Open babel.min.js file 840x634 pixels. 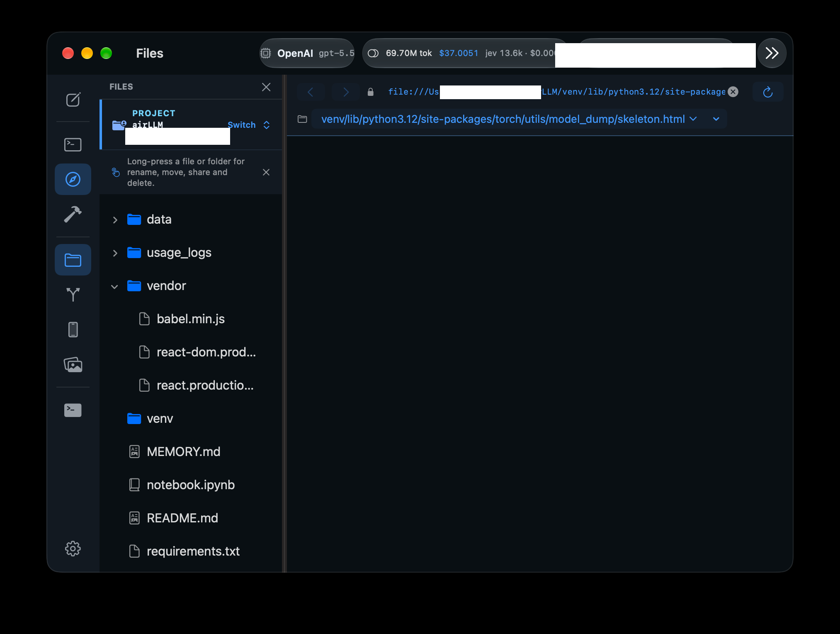(191, 319)
